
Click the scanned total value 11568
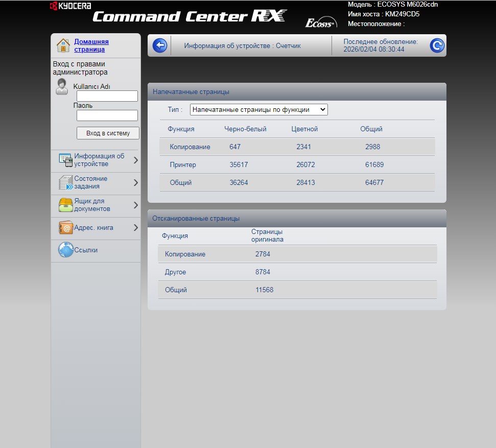pos(265,290)
